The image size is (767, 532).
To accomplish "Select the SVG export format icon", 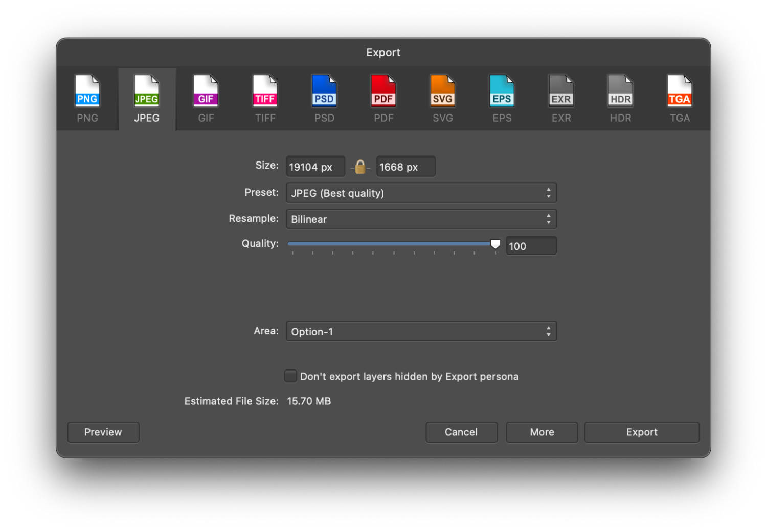I will [x=443, y=97].
